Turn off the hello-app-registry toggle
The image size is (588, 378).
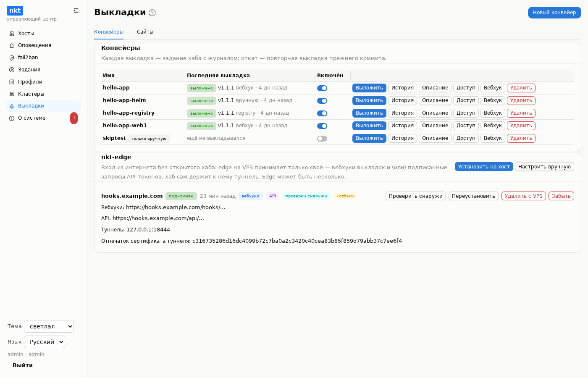click(x=322, y=113)
